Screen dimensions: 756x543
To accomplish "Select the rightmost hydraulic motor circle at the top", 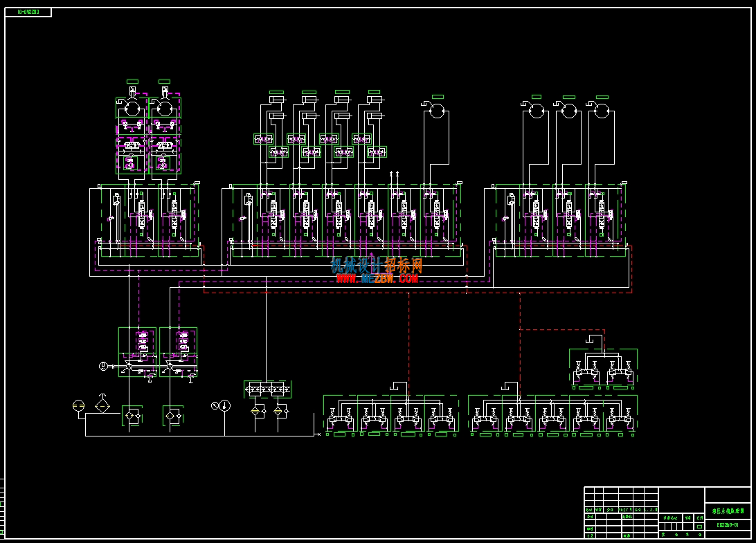I will coord(602,111).
